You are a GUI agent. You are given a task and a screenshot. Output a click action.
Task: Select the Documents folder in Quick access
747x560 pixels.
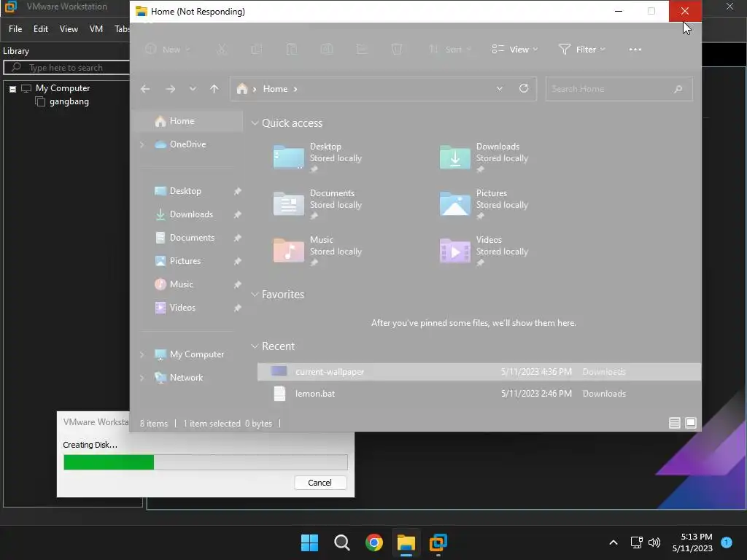318,204
